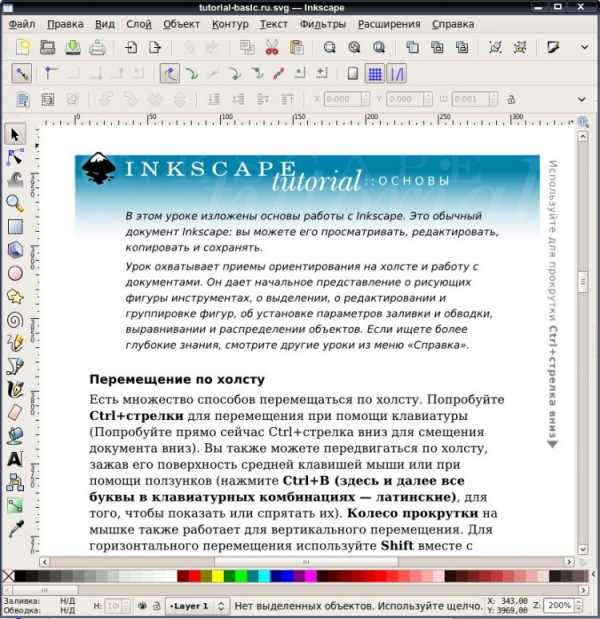This screenshot has width=600, height=619.
Task: Select the Tweak tool
Action: coord(15,180)
